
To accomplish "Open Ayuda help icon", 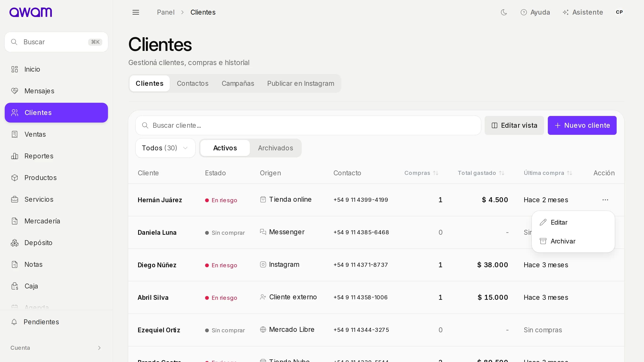I will click(524, 12).
